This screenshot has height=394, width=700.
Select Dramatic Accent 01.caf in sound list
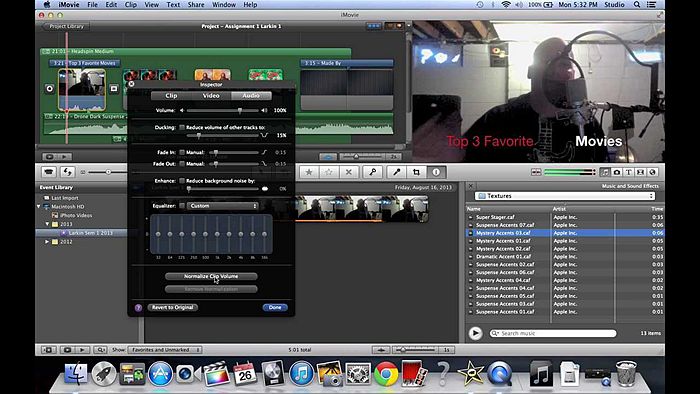pos(565,257)
